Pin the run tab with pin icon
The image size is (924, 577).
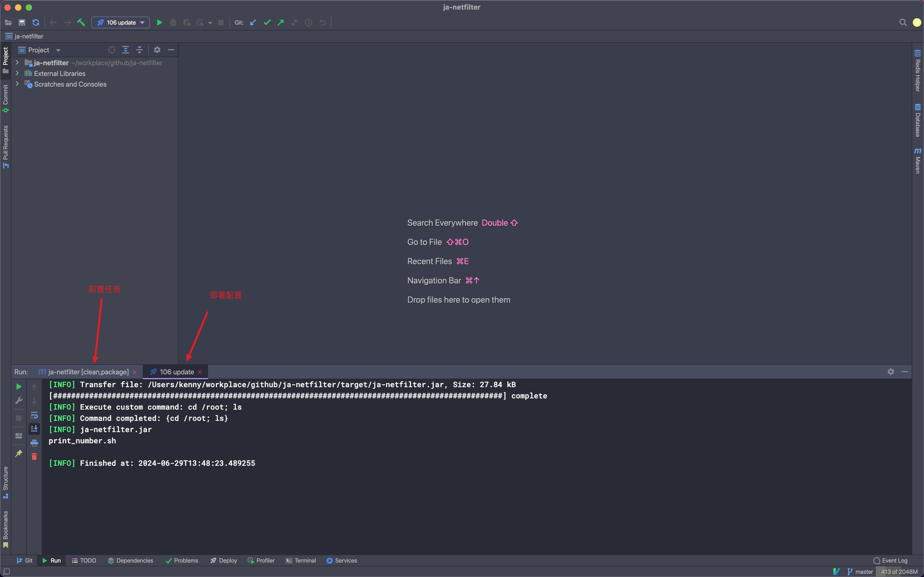pos(19,453)
